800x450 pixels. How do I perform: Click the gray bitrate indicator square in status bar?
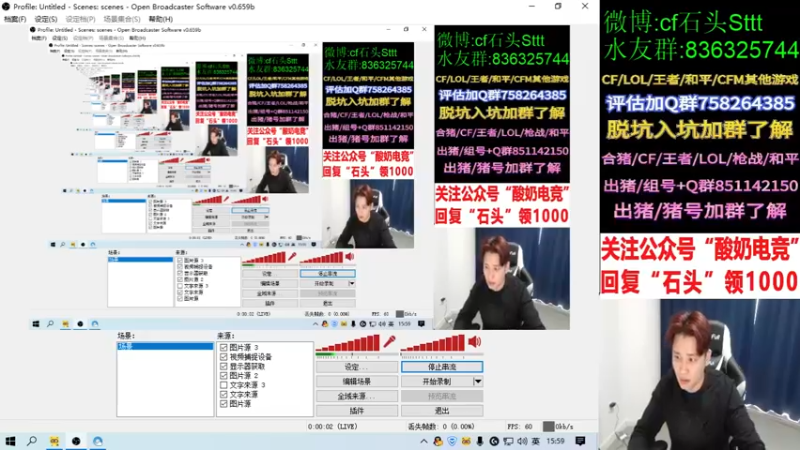click(x=548, y=426)
